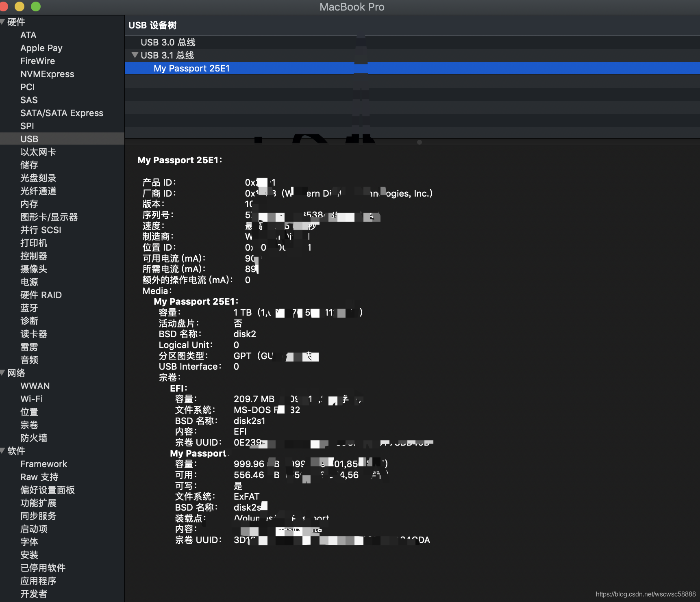Open 同步服务 sync services entry

(38, 516)
